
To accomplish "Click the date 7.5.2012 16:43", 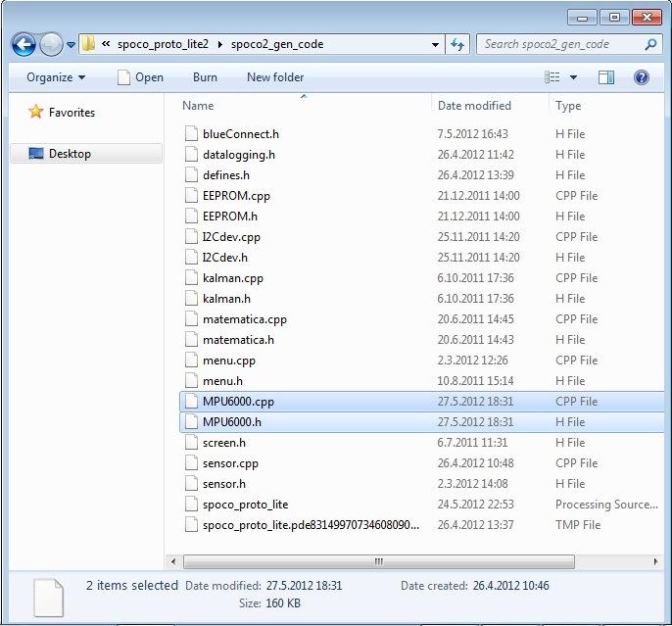I will pos(472,134).
